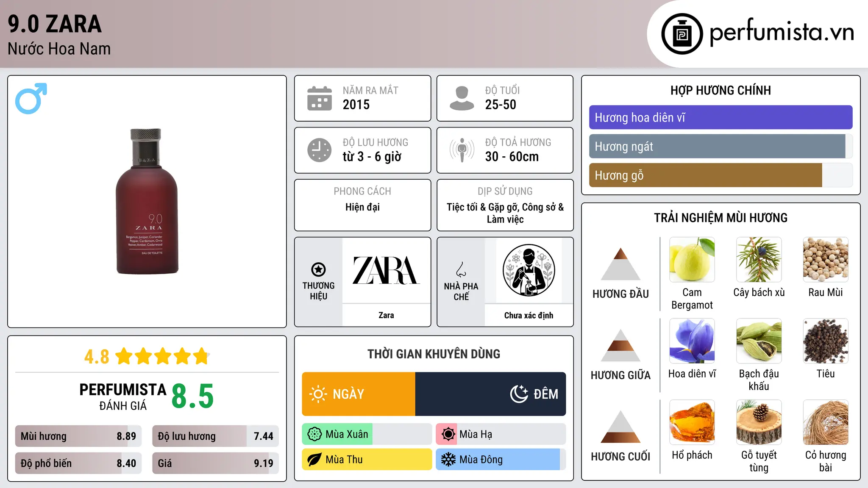Click the Trải nghiệm mùi hương heading
The width and height of the screenshot is (868, 488).
[x=721, y=218]
